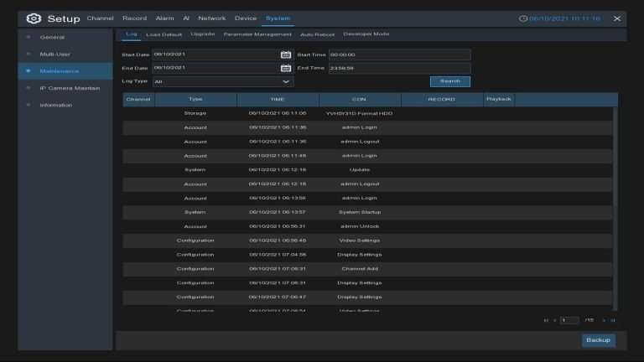This screenshot has width=644, height=362.
Task: Click the Setup gear logo icon
Action: tap(34, 18)
